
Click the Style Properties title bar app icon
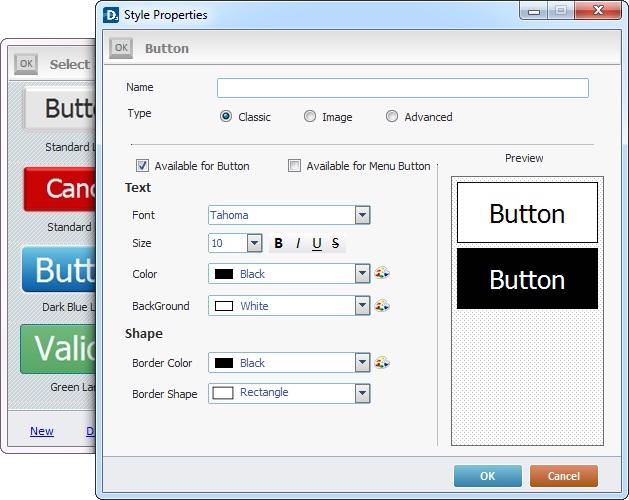pyautogui.click(x=111, y=15)
